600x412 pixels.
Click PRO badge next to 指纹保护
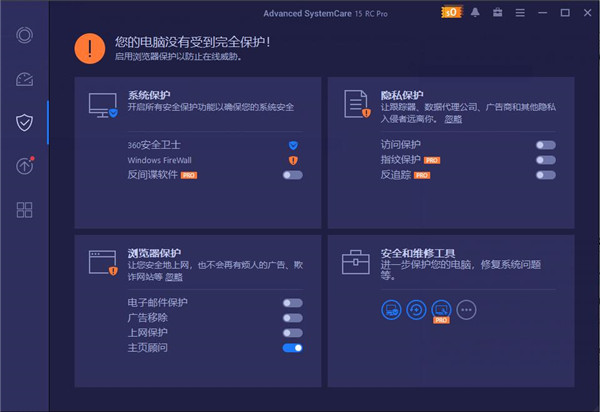coord(432,160)
